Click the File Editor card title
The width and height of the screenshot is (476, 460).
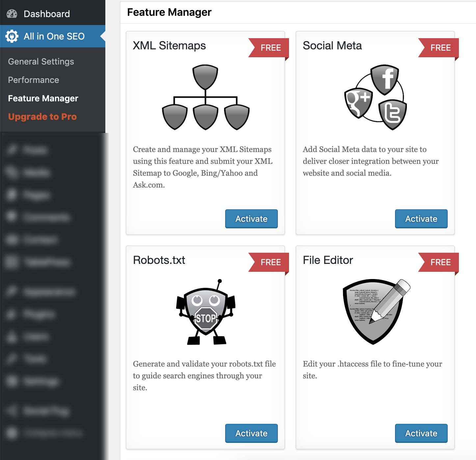[x=328, y=260]
